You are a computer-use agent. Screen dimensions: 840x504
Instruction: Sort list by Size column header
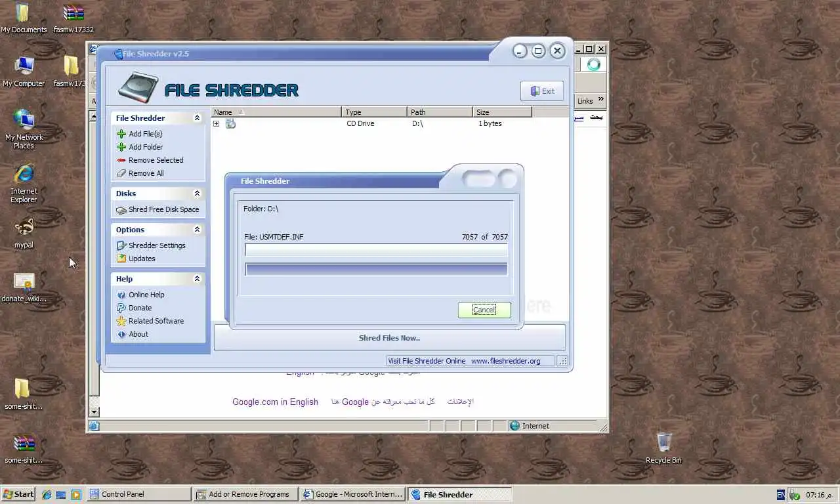click(503, 112)
